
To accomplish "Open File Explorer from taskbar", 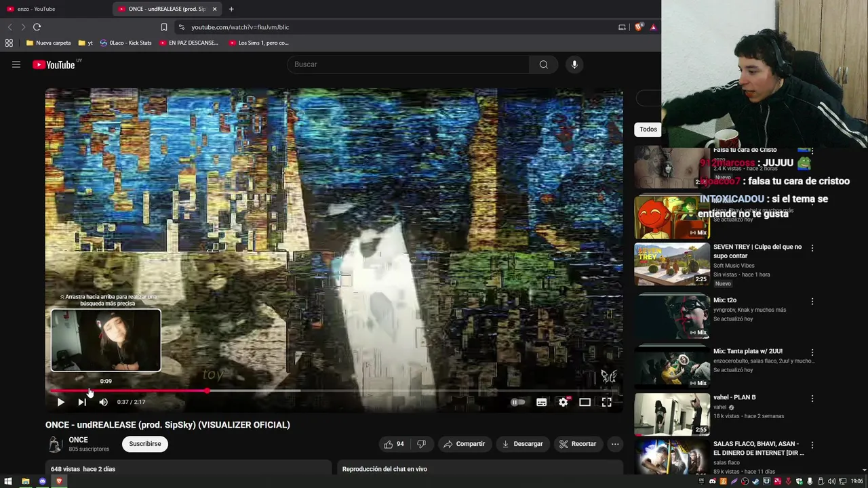I will pos(25,481).
